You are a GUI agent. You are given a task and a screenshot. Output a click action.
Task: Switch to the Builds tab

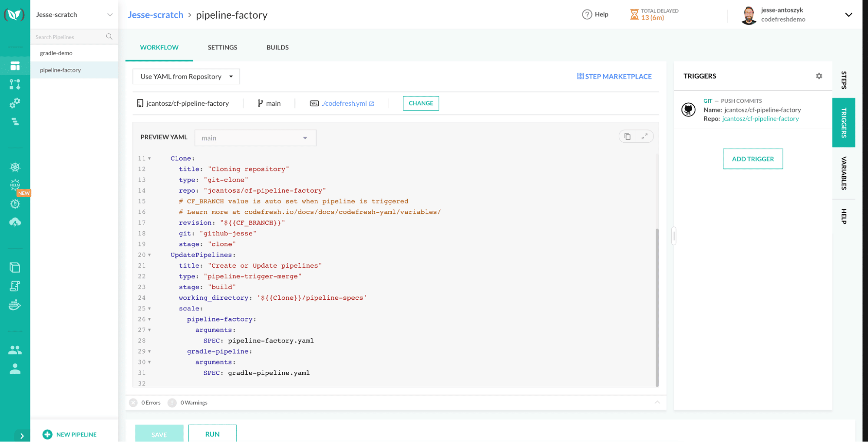point(277,47)
